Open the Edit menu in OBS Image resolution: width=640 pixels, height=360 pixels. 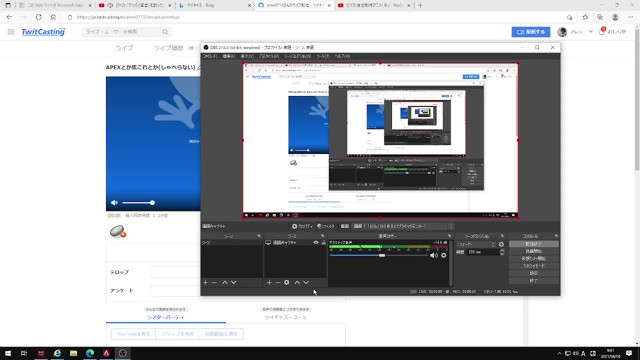coord(229,56)
